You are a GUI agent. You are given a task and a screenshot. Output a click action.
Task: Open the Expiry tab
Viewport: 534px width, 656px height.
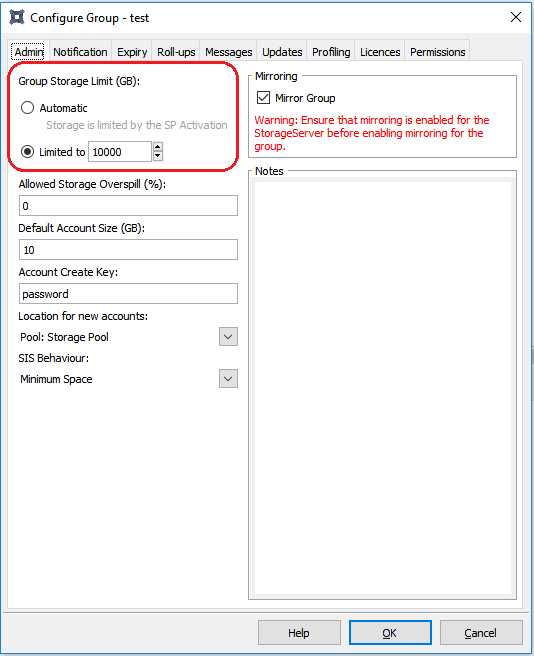[132, 52]
